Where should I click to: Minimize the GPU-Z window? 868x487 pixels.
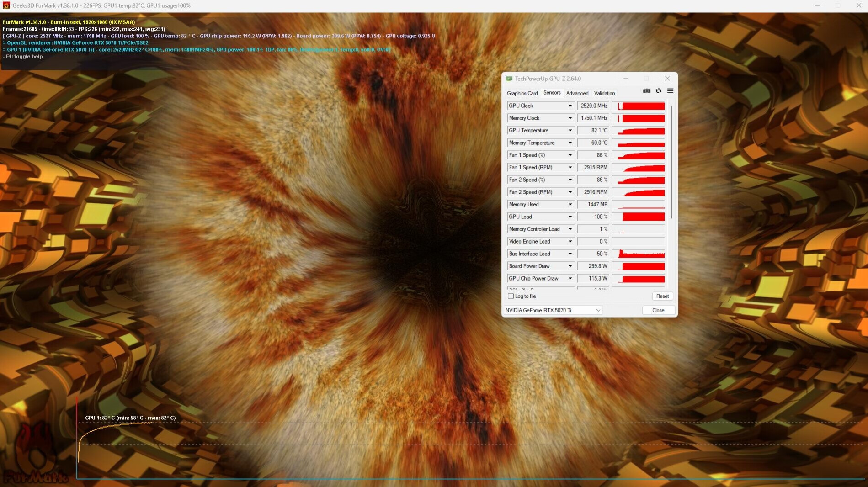625,79
